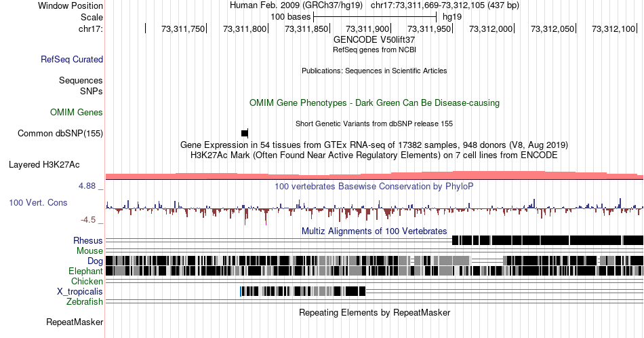Click the Rhesus alignment block
644x338 pixels.
pos(548,240)
